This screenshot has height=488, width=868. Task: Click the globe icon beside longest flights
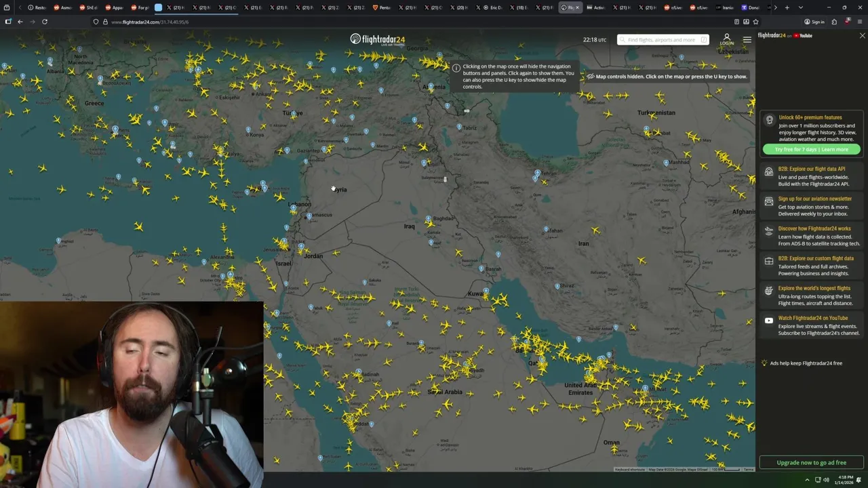(x=768, y=291)
